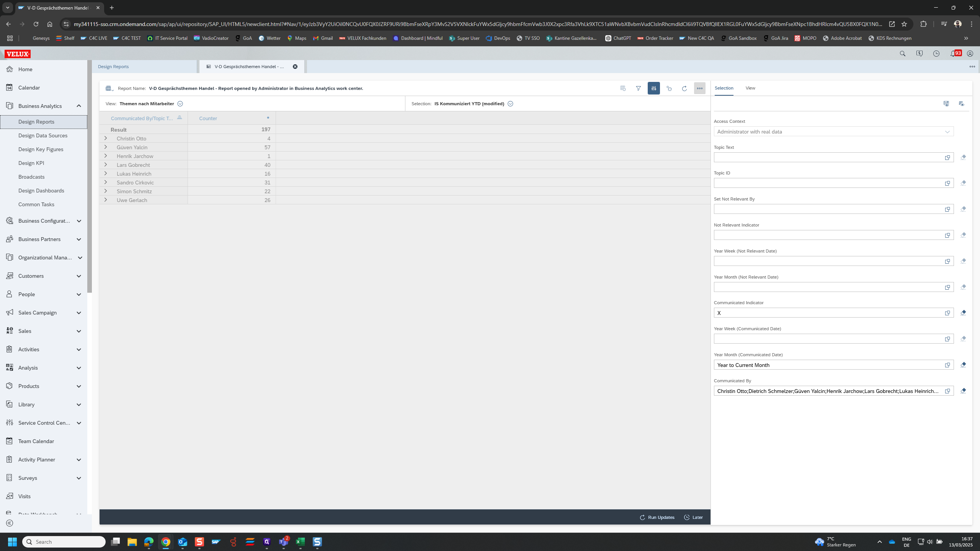Click the Topic ID input field
980x551 pixels.
[827, 183]
